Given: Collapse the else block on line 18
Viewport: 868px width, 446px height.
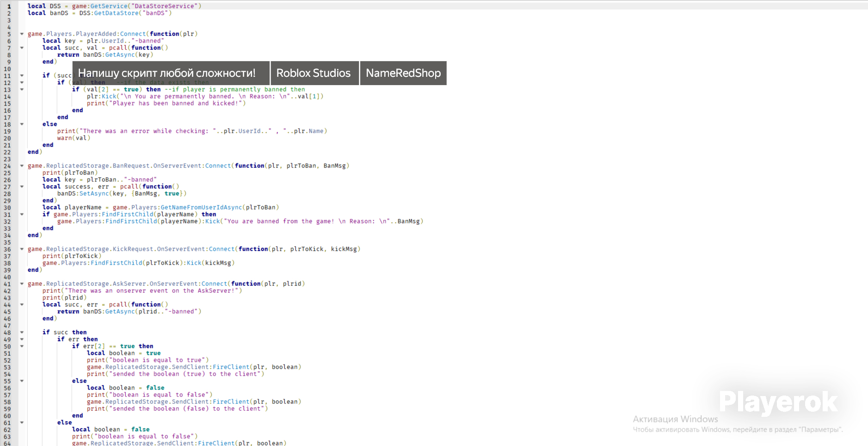Looking at the screenshot, I should pyautogui.click(x=22, y=124).
